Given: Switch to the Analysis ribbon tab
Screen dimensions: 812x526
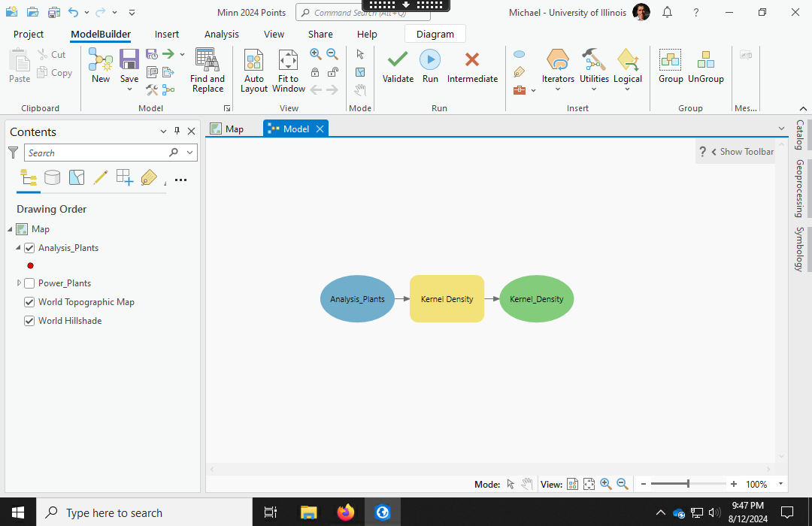Looking at the screenshot, I should [x=221, y=34].
